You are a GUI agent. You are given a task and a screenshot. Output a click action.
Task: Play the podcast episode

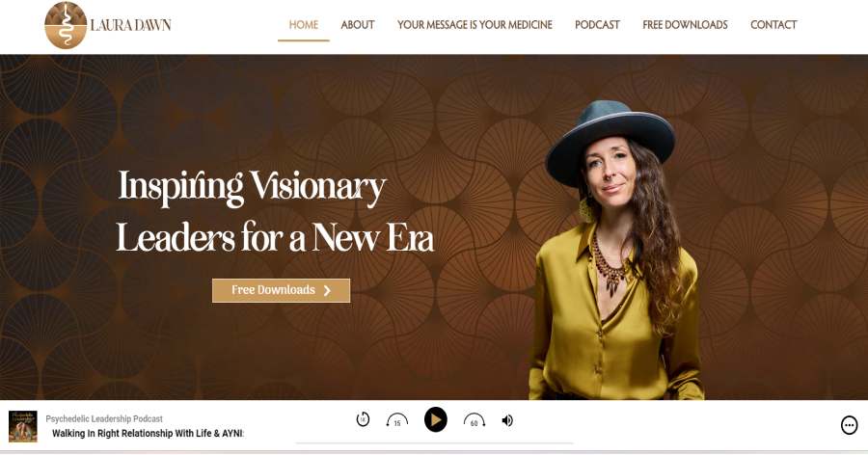[x=436, y=419]
